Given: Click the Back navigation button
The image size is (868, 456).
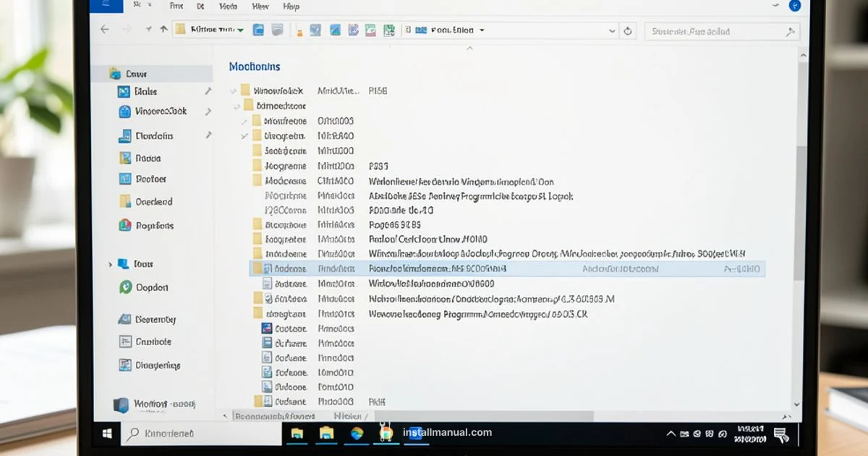Looking at the screenshot, I should click(105, 30).
